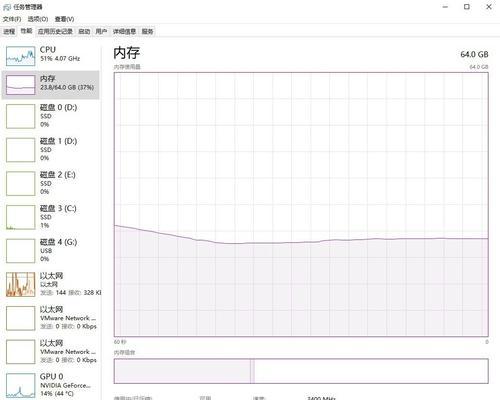Show the 服务 tab
The width and height of the screenshot is (500, 400).
pyautogui.click(x=147, y=31)
